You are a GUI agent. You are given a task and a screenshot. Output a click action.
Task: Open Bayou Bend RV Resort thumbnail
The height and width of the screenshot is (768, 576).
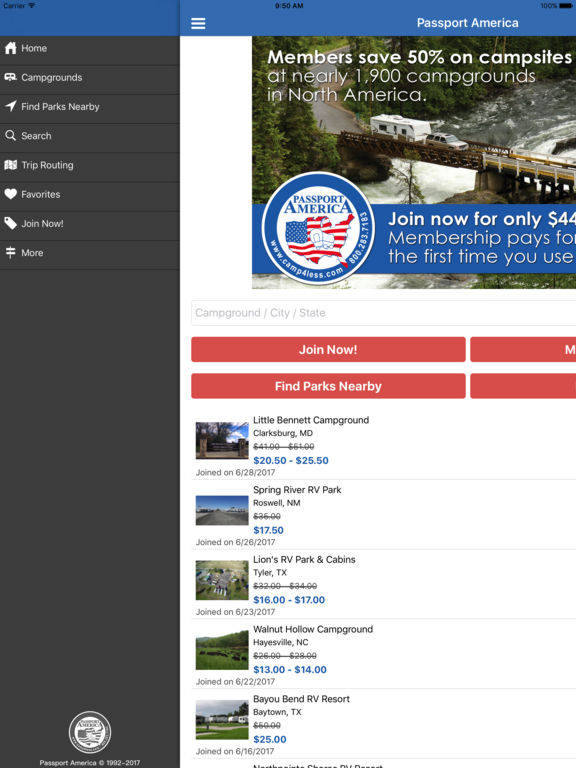(x=222, y=720)
